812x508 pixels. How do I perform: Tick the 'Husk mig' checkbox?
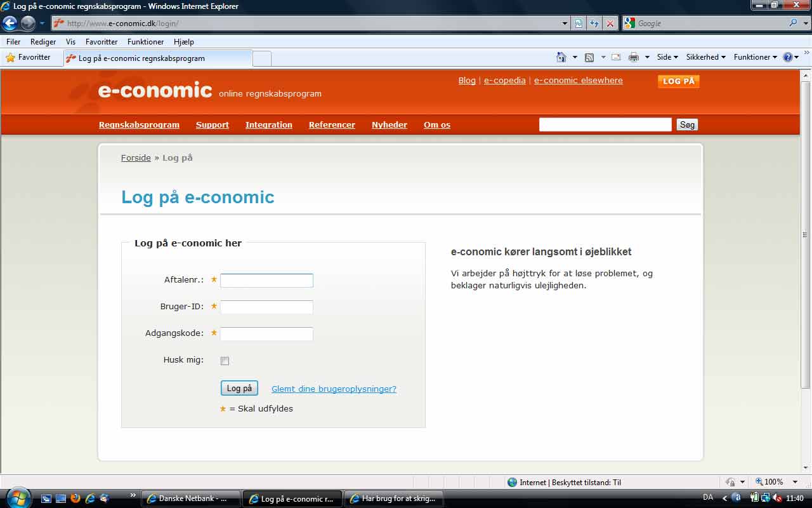click(225, 361)
